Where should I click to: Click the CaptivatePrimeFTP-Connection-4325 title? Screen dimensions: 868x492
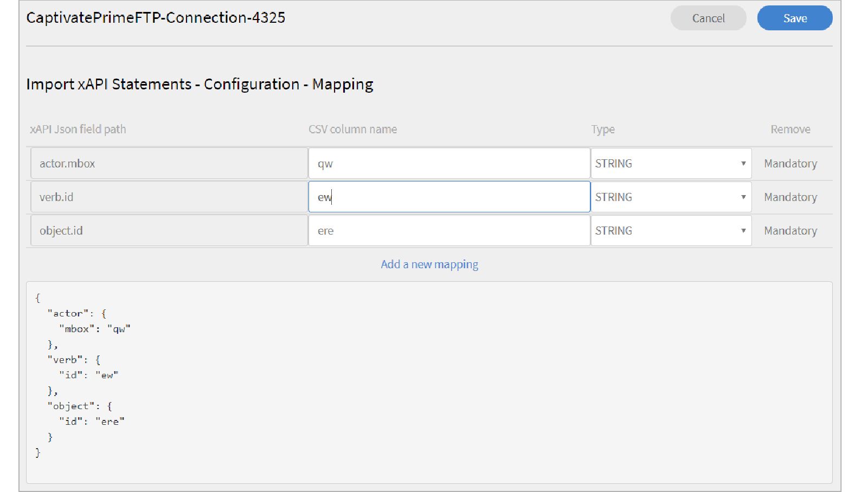[156, 17]
